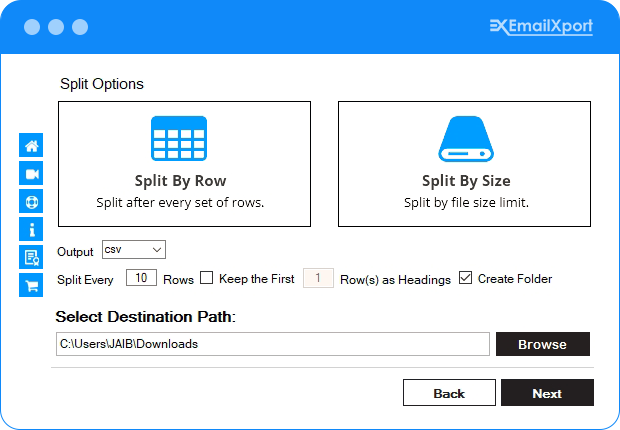The image size is (620, 430).
Task: Click the EmailXport logo
Action: click(541, 26)
